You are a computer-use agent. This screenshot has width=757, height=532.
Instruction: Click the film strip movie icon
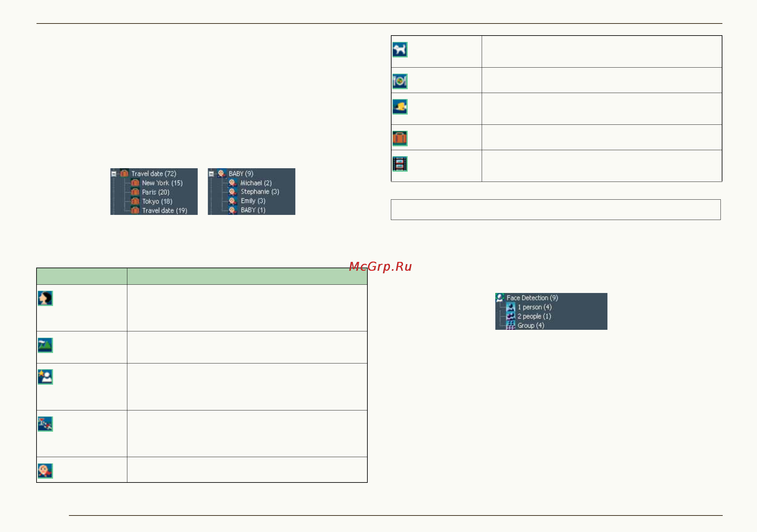tap(399, 164)
